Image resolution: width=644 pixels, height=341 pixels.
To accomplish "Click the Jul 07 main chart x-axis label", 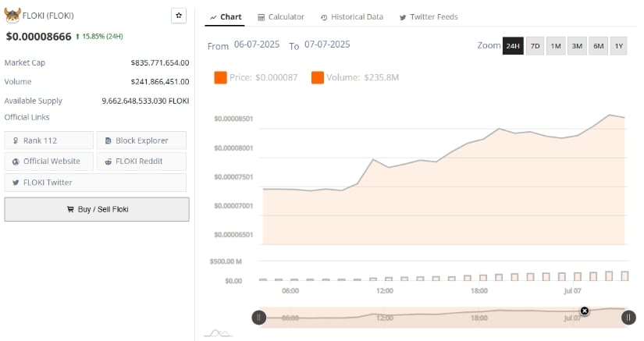I will (x=572, y=291).
